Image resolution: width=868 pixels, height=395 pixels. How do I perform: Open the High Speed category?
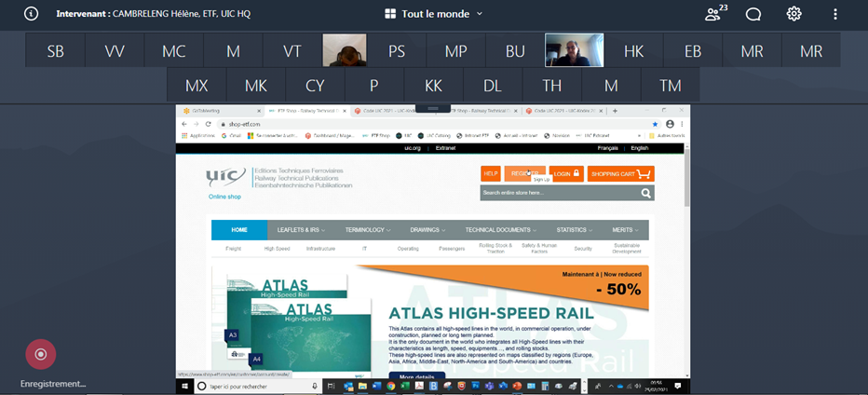pyautogui.click(x=277, y=249)
